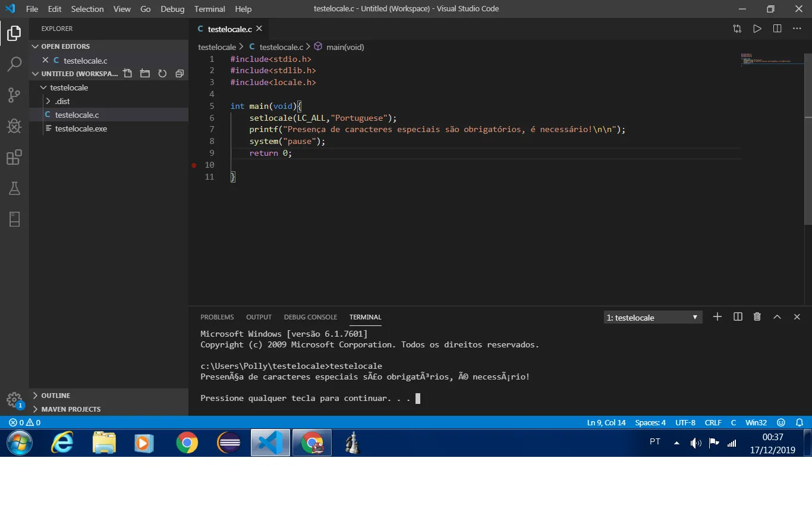Viewport: 812px width, 508px height.
Task: Select testelocale.c in the file tree
Action: (x=109, y=115)
